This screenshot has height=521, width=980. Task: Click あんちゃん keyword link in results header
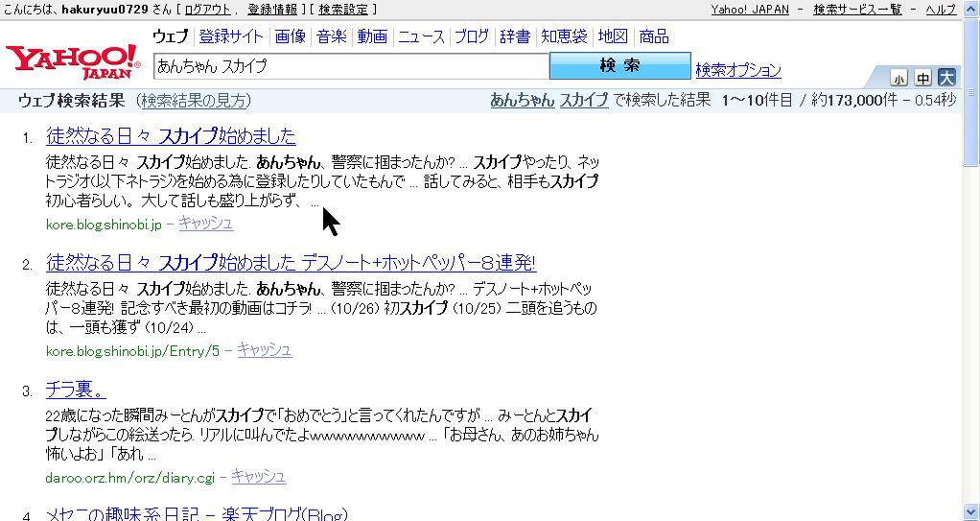coord(522,100)
